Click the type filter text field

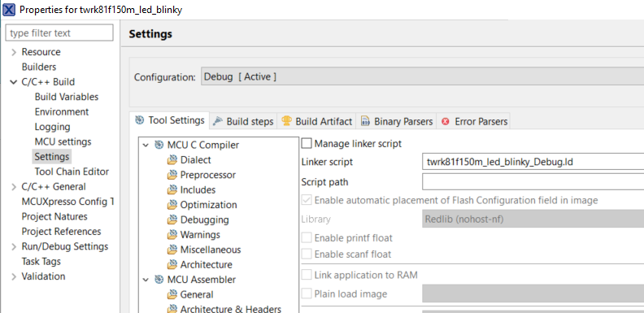pyautogui.click(x=59, y=33)
